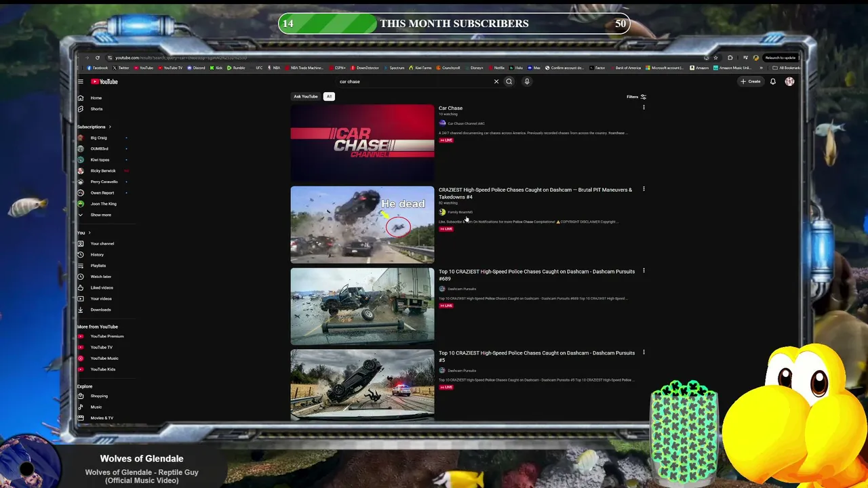Select the Ask YouTube chip

coord(306,96)
